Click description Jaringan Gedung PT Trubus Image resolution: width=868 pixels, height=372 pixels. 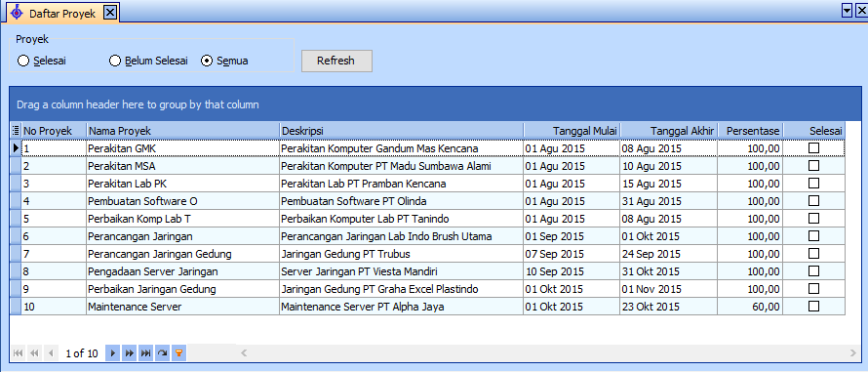pos(402,253)
